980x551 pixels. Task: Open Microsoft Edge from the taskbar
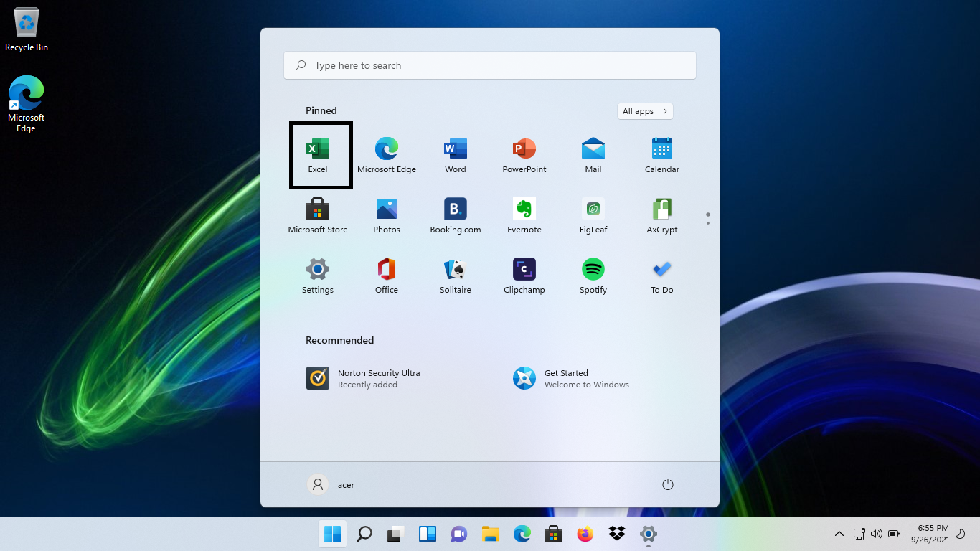point(522,534)
